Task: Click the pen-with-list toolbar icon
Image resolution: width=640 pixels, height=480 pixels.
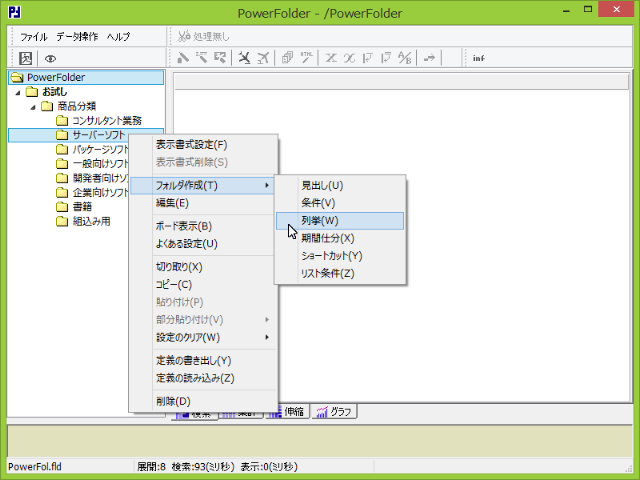Action: pos(202,58)
